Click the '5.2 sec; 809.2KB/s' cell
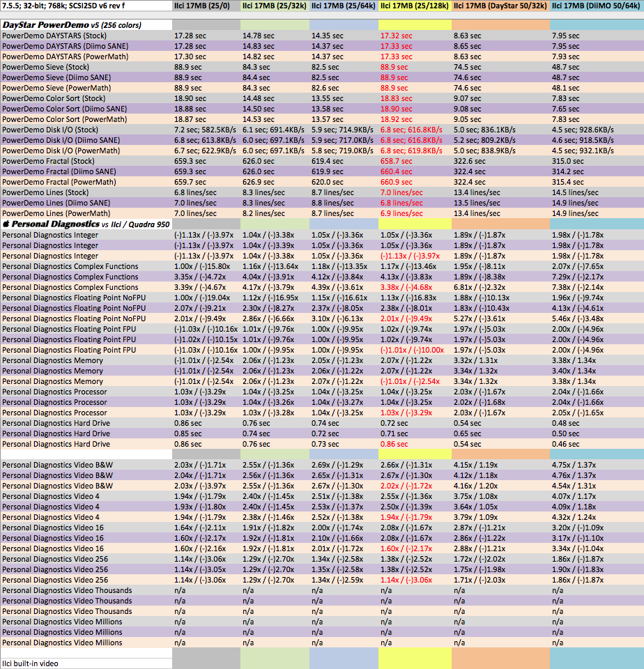 click(484, 140)
